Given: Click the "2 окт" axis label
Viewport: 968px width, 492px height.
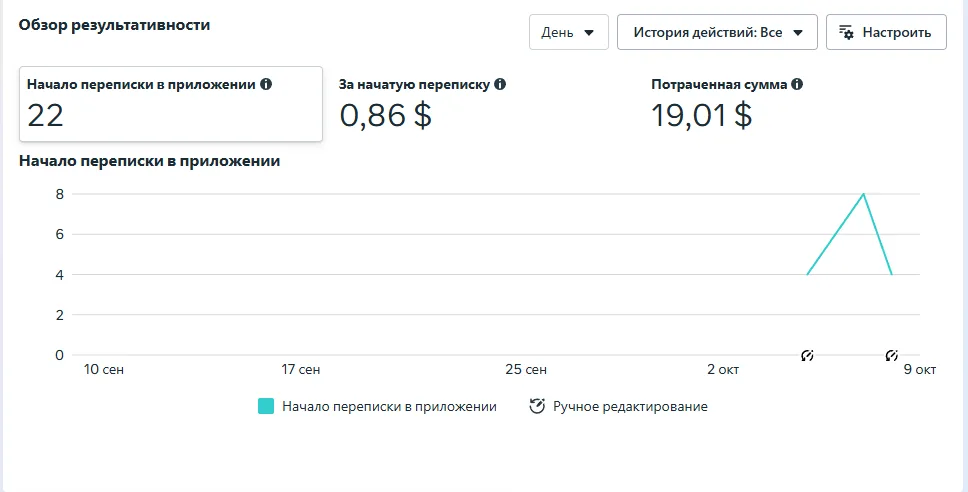Looking at the screenshot, I should coord(723,370).
